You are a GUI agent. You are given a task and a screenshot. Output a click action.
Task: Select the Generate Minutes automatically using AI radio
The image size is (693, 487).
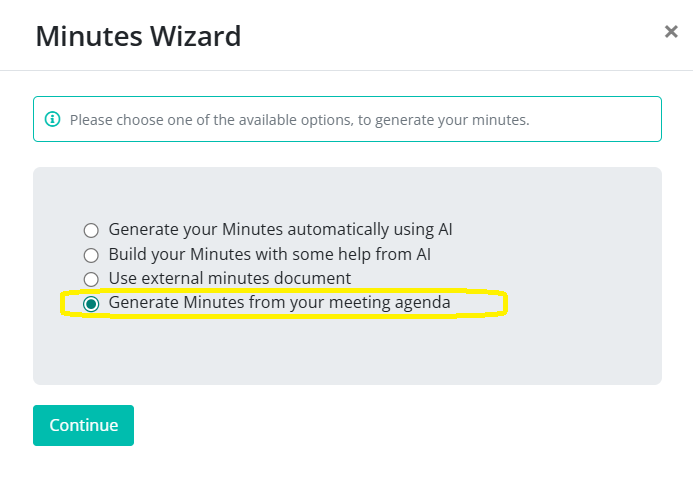pyautogui.click(x=91, y=229)
